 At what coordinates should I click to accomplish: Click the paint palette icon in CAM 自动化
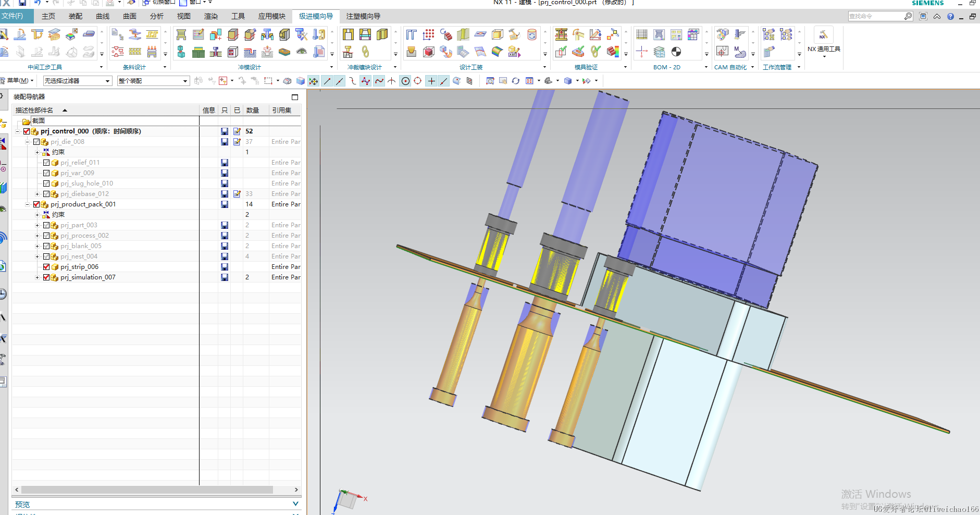point(722,34)
